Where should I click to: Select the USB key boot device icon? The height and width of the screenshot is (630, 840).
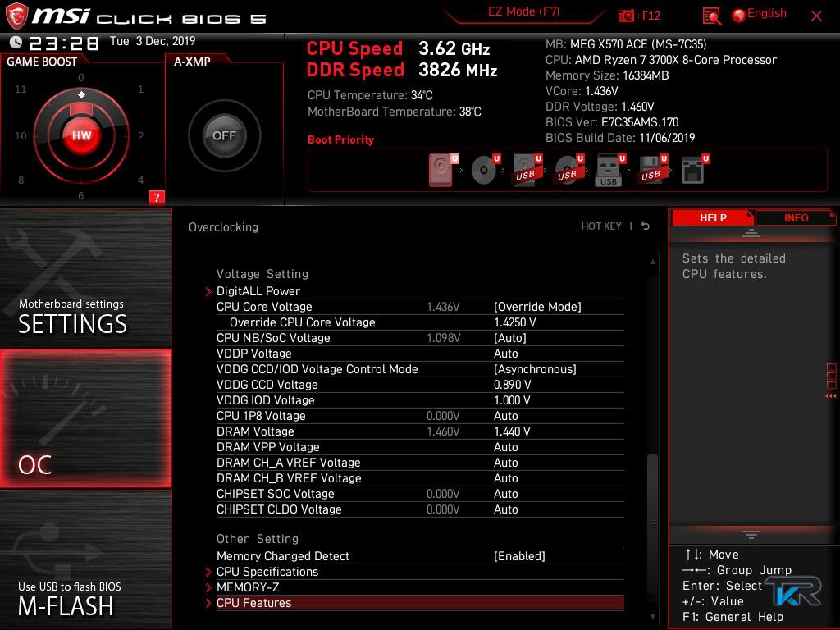pyautogui.click(x=610, y=170)
